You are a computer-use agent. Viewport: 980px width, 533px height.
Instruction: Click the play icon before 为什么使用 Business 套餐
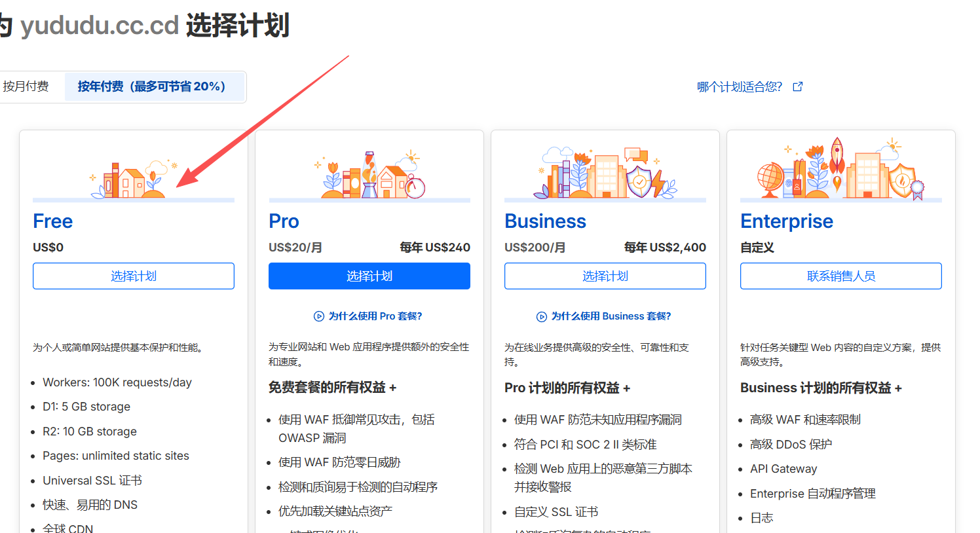click(x=542, y=317)
